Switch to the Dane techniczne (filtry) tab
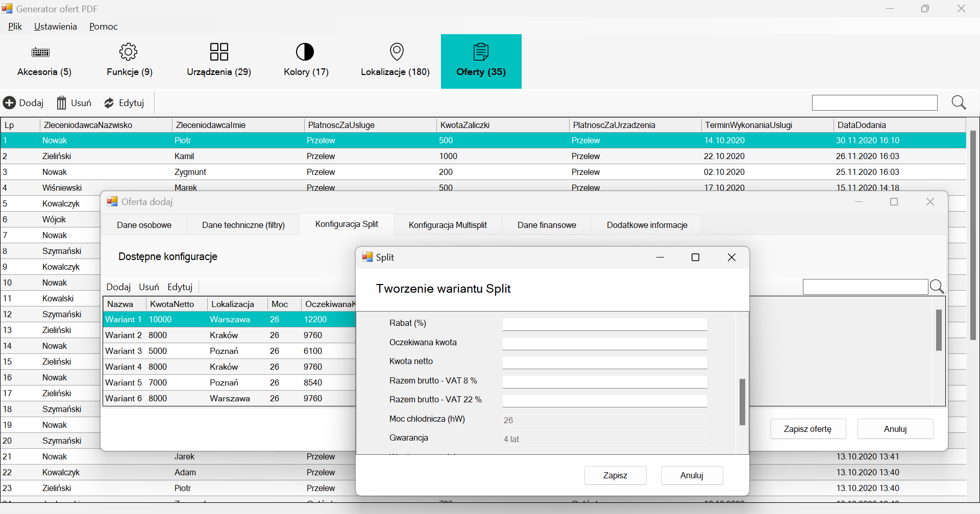This screenshot has width=980, height=514. click(x=243, y=225)
